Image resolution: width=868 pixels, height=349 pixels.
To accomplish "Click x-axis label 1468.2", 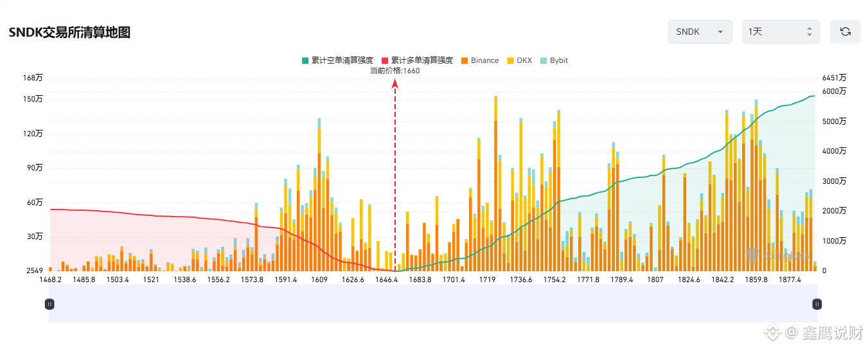I will (x=50, y=280).
